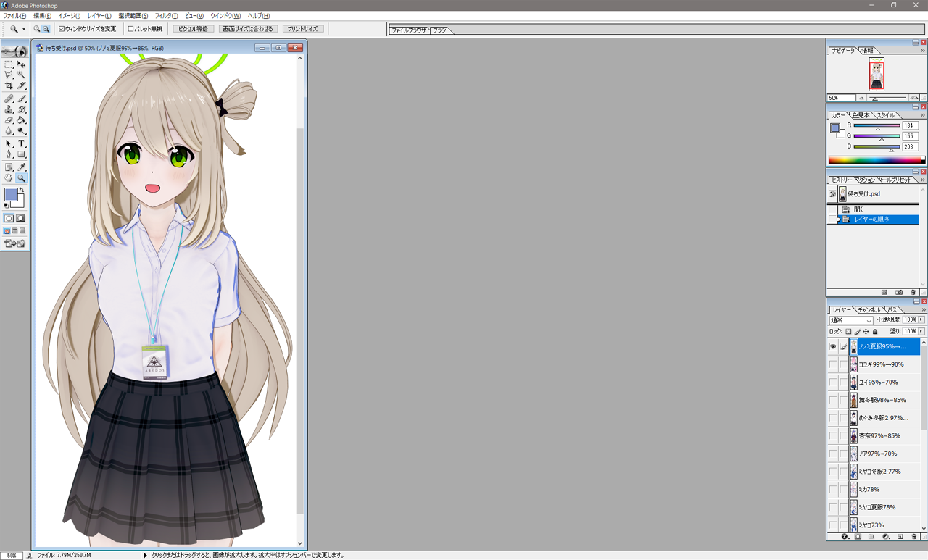
Task: Click the R slider in Color panel
Action: (x=877, y=126)
